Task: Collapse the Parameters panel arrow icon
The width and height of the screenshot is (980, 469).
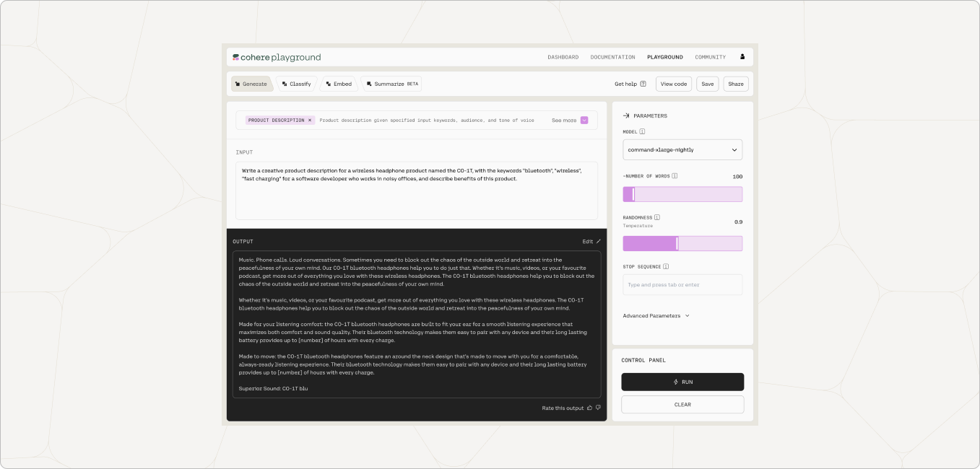Action: pos(626,115)
